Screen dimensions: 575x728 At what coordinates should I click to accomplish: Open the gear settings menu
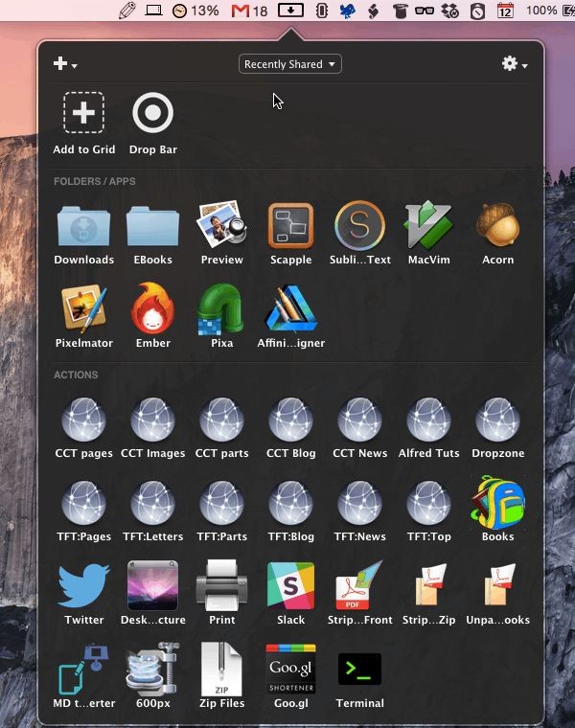515,63
